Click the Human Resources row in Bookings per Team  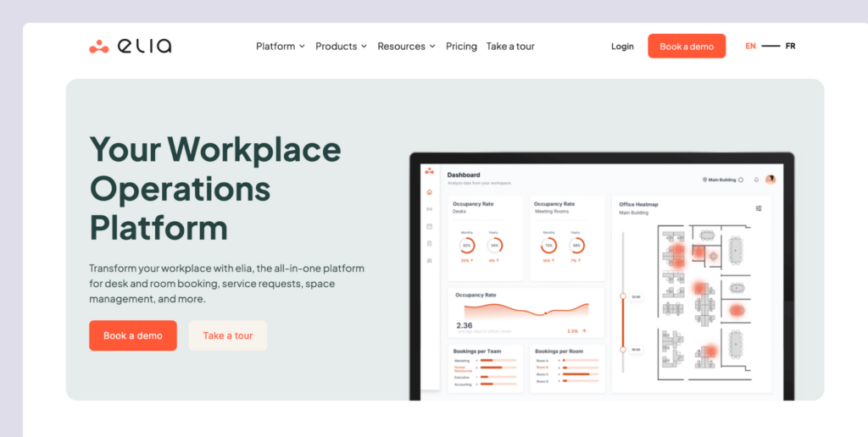click(x=485, y=368)
